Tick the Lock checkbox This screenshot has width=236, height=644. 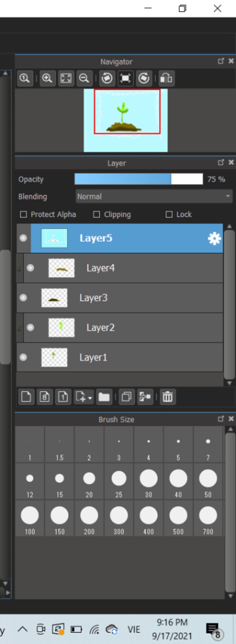coord(169,215)
